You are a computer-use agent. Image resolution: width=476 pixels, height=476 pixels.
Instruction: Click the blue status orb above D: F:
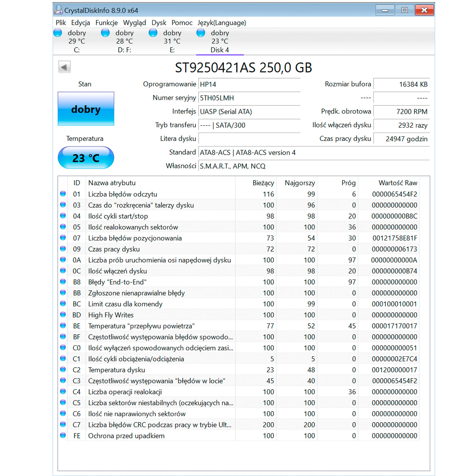pos(105,33)
